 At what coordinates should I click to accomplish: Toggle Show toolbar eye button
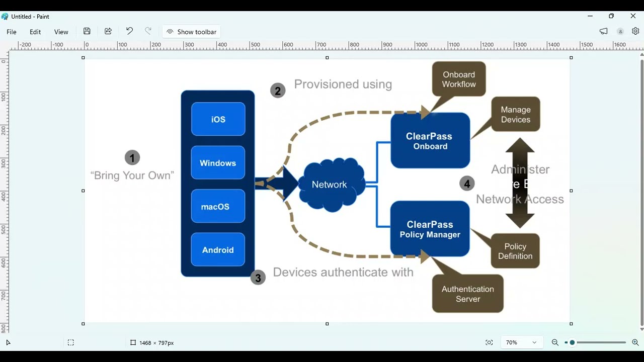(191, 32)
